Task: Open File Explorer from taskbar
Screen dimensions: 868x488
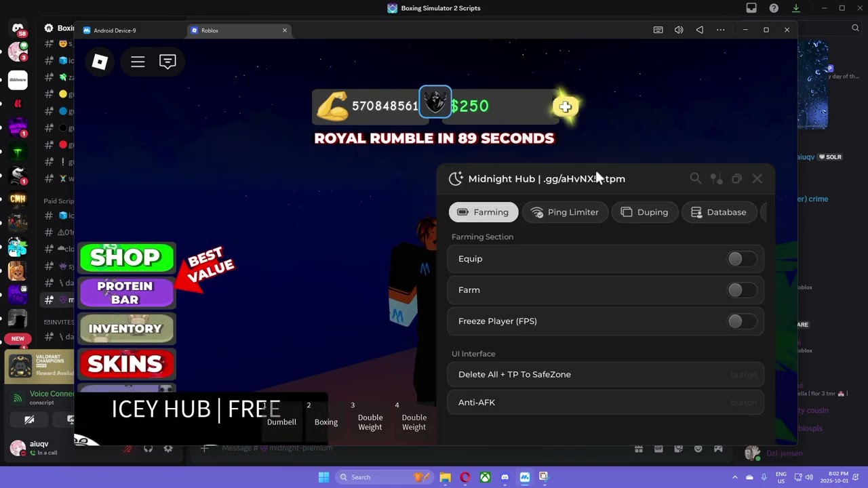Action: 446,477
